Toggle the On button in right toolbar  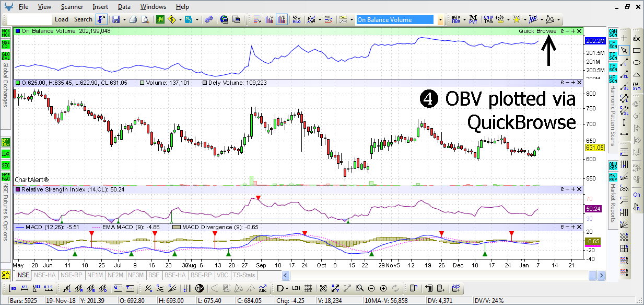(x=637, y=195)
